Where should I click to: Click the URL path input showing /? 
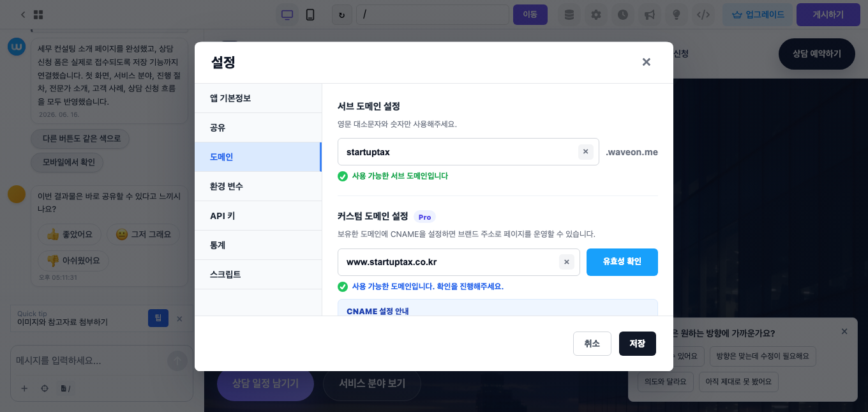[432, 15]
